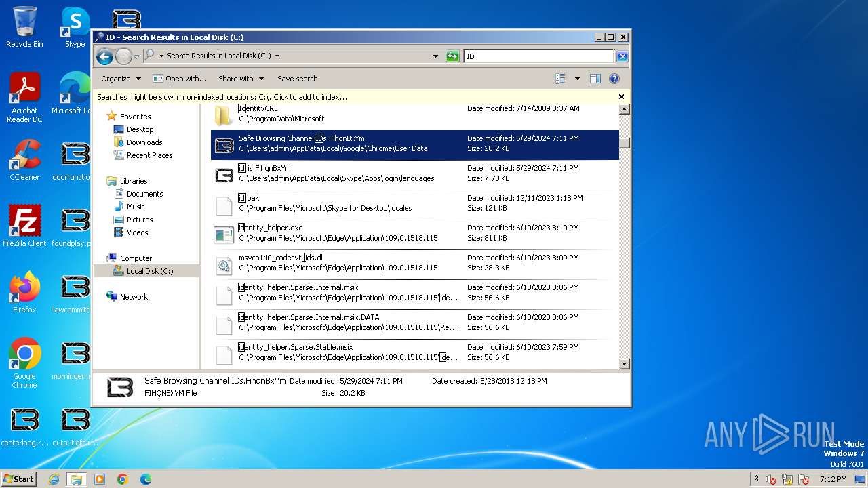Screen dimensions: 868x488
Task: Open the Recycle Bin desktop icon
Action: tap(24, 27)
